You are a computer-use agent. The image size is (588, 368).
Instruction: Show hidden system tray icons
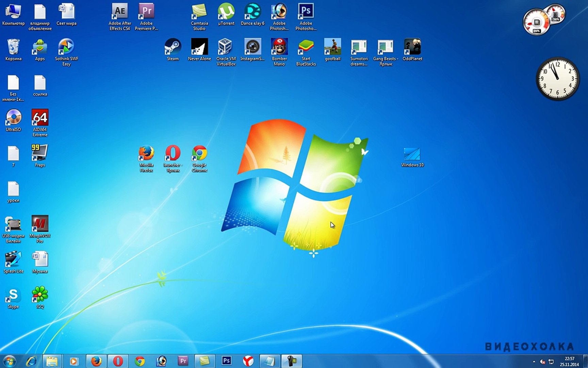(534, 362)
